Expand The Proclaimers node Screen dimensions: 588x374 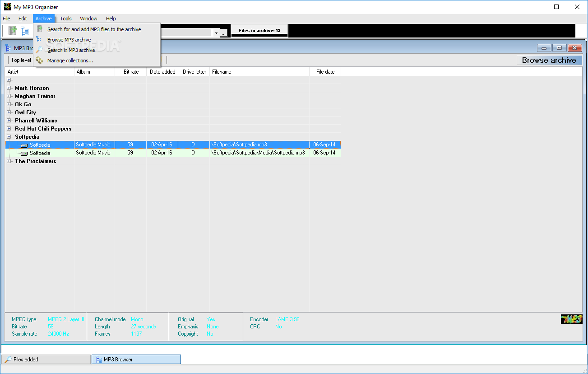click(x=9, y=161)
